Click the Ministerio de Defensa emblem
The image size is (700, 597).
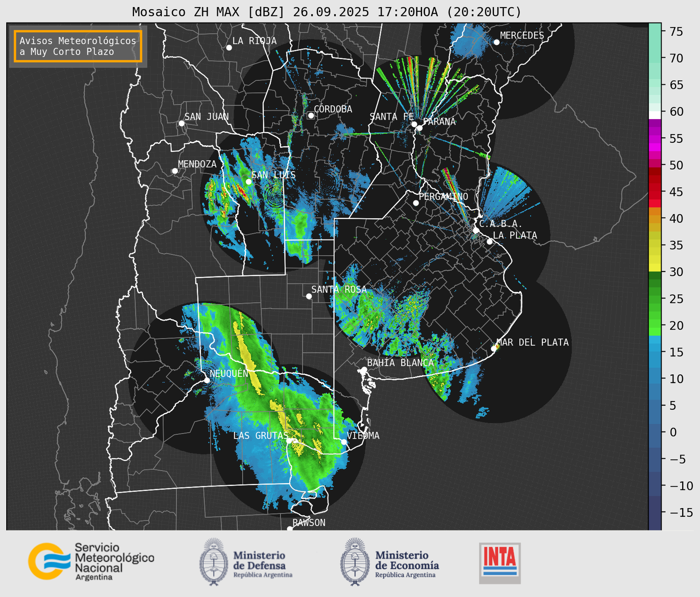click(214, 562)
